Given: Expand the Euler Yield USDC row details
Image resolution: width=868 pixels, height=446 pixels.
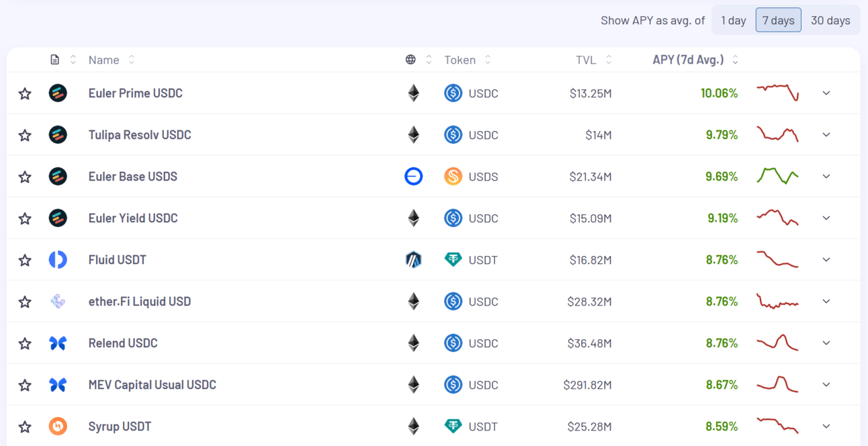Looking at the screenshot, I should pyautogui.click(x=826, y=218).
